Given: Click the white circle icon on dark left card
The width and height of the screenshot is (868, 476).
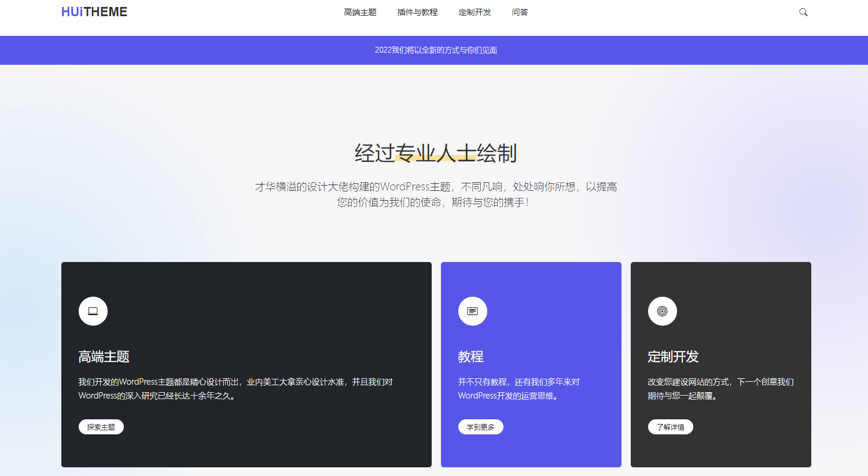Looking at the screenshot, I should pos(93,311).
